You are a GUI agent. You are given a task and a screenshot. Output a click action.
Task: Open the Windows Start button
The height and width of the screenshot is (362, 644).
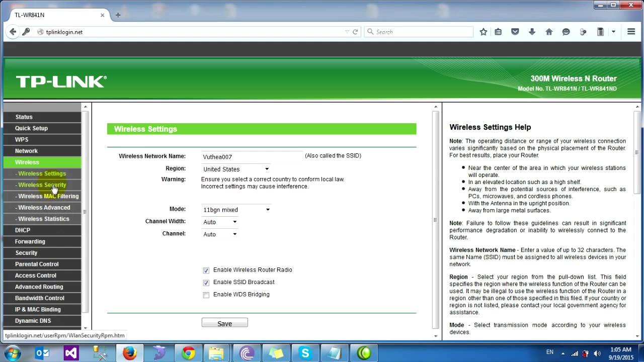pyautogui.click(x=13, y=353)
